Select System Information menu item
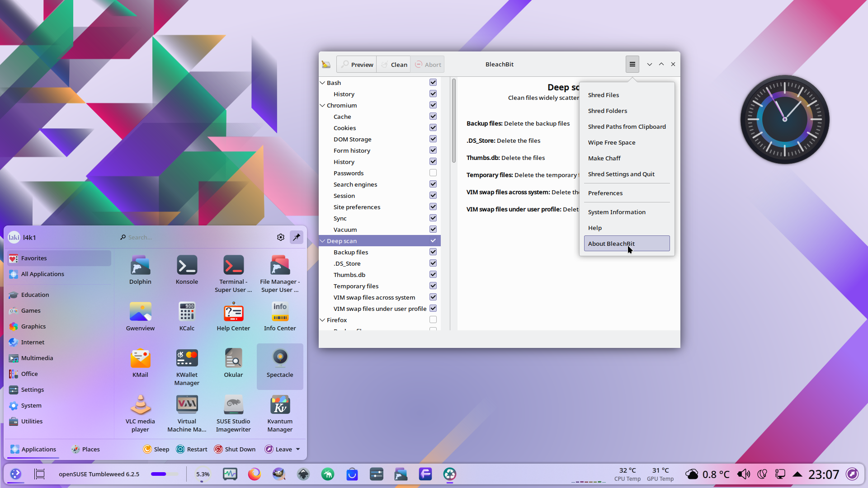Image resolution: width=868 pixels, height=488 pixels. pyautogui.click(x=627, y=212)
